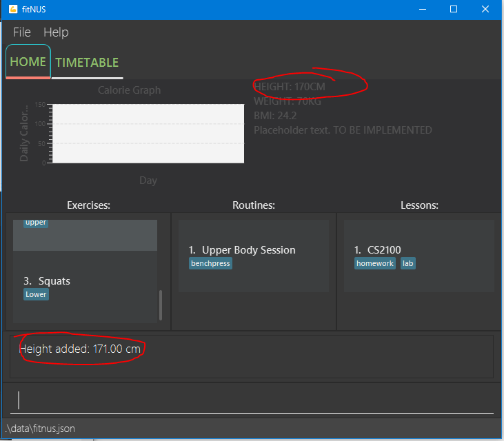Click the Calorie Graph title
This screenshot has height=441, width=504.
click(x=129, y=90)
